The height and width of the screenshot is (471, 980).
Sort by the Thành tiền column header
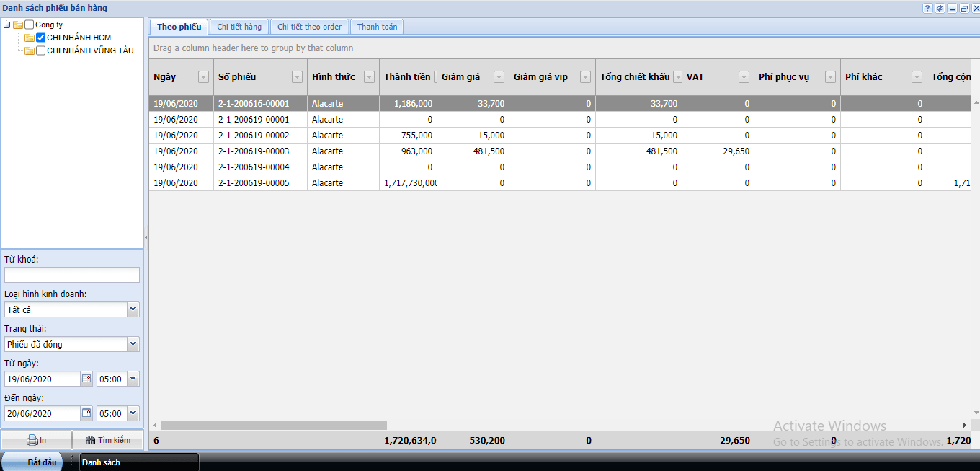(407, 77)
